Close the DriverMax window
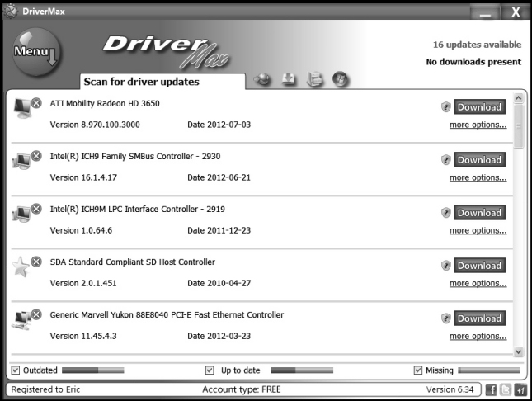Viewport: 532px width, 401px height. pos(516,12)
